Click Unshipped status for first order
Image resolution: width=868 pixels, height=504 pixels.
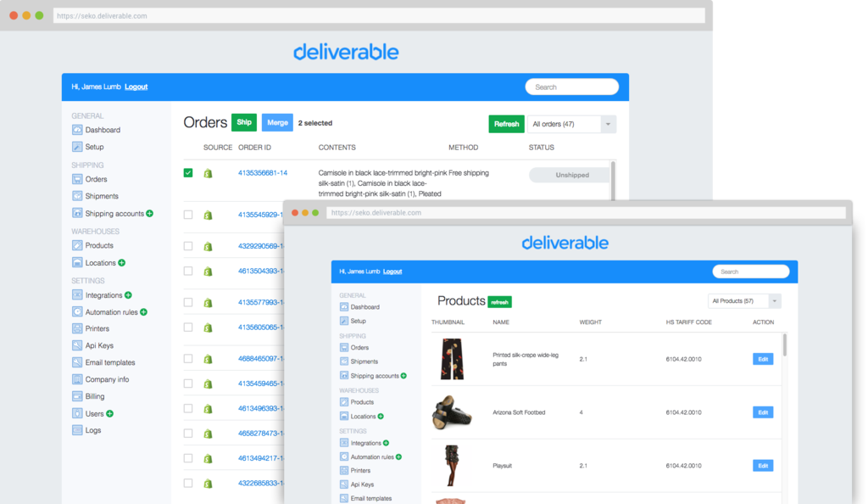[570, 175]
